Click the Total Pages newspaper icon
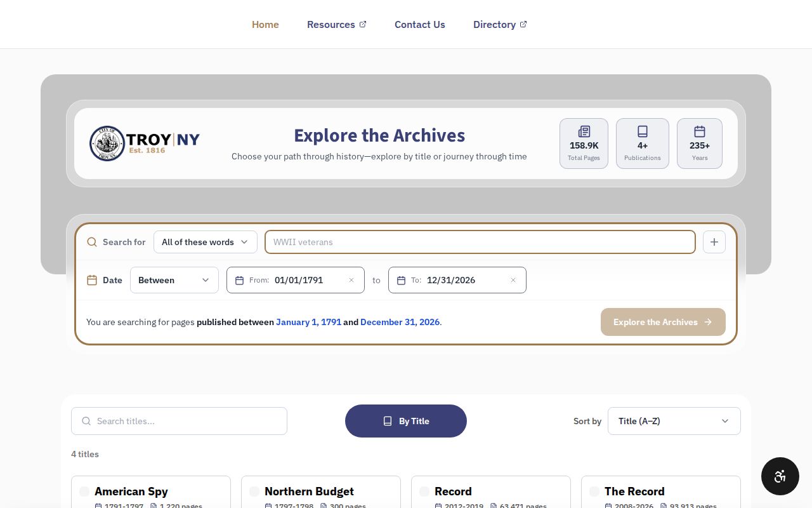Viewport: 812px width, 508px height. coord(584,131)
